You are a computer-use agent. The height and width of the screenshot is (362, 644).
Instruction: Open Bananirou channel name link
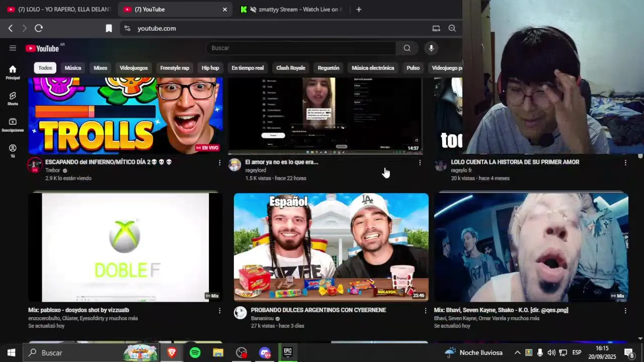click(x=262, y=318)
